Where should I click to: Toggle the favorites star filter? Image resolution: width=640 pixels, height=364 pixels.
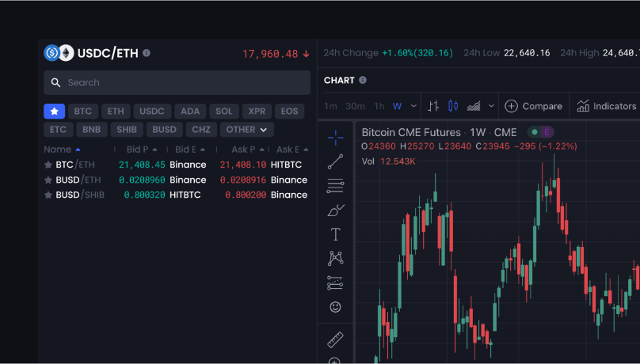54,111
